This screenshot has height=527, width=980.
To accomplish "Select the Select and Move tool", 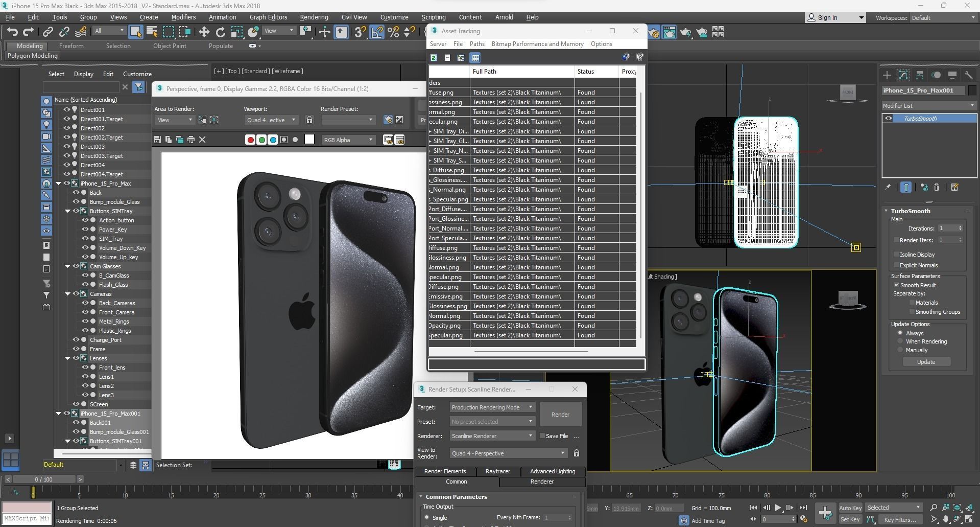I will tap(204, 32).
